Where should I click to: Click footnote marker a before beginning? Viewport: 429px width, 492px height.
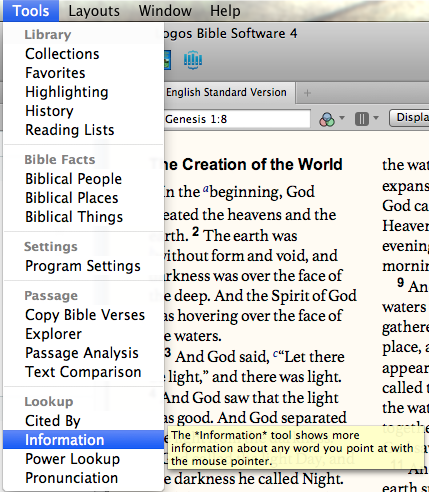point(206,189)
